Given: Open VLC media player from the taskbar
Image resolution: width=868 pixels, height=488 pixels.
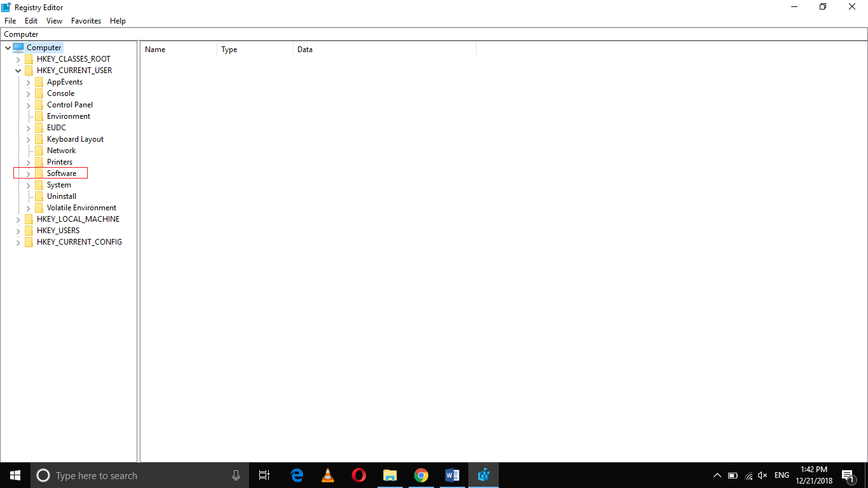Looking at the screenshot, I should [x=327, y=475].
